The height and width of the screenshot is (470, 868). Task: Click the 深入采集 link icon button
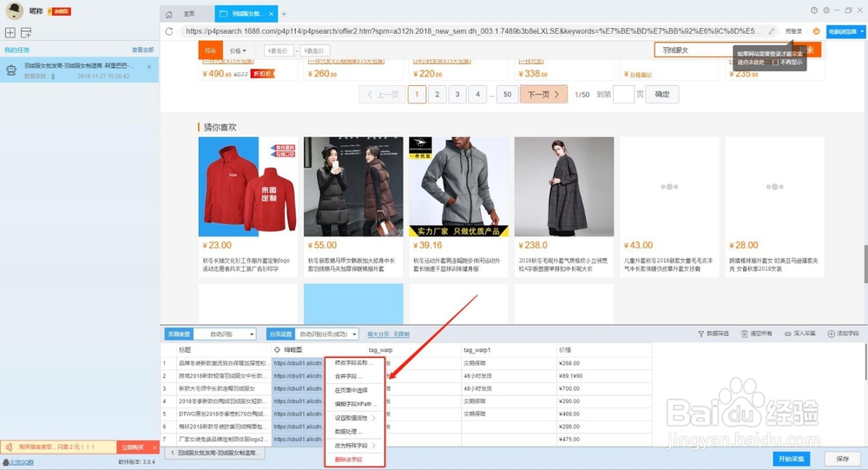800,334
